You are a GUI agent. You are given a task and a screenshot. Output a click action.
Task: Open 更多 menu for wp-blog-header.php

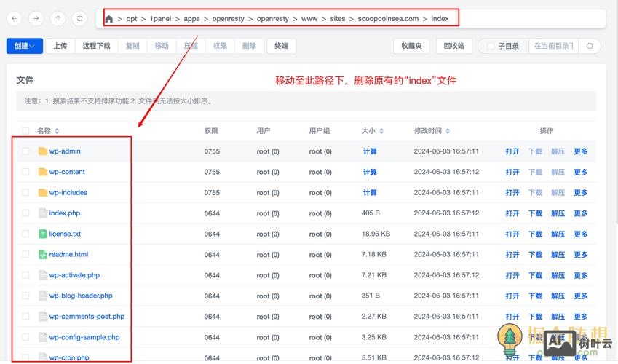(581, 296)
